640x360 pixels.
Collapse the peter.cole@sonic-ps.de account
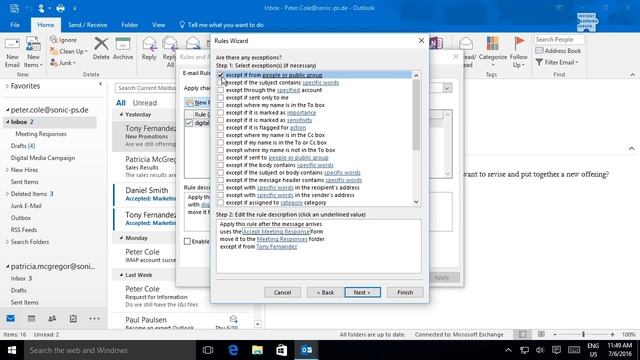click(x=7, y=110)
